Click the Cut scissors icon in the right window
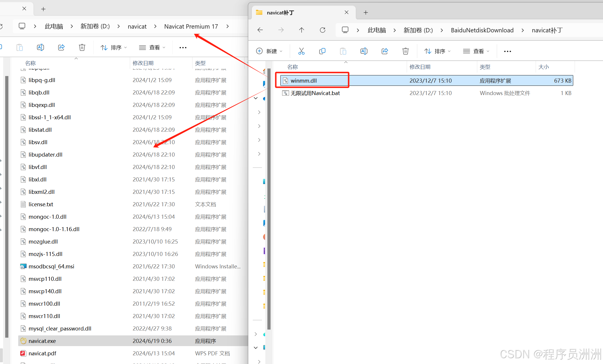The image size is (603, 364). 301,51
